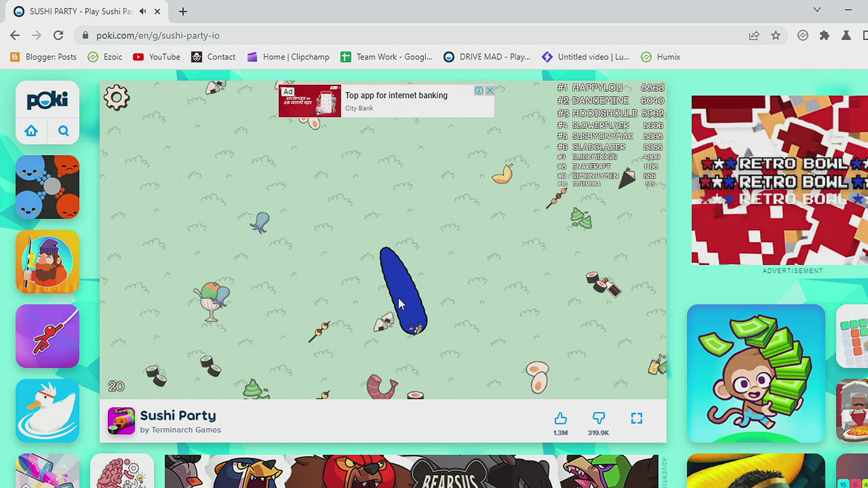Open the YouTube bookmark
Viewport: 868px width, 488px height.
(x=156, y=57)
